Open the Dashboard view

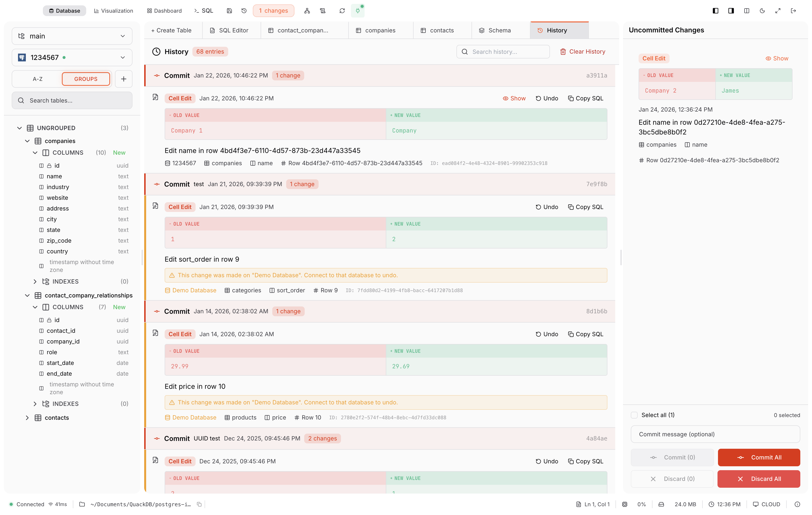pos(164,11)
